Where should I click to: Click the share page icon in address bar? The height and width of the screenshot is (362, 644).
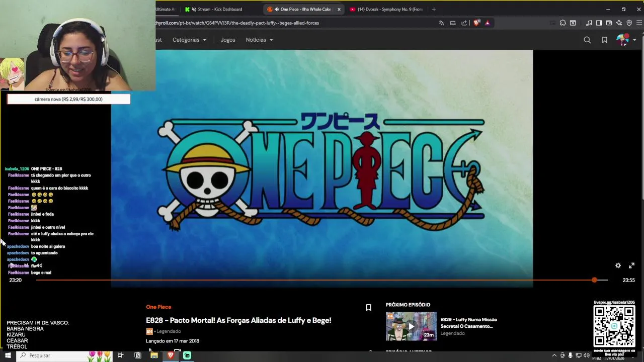[464, 23]
